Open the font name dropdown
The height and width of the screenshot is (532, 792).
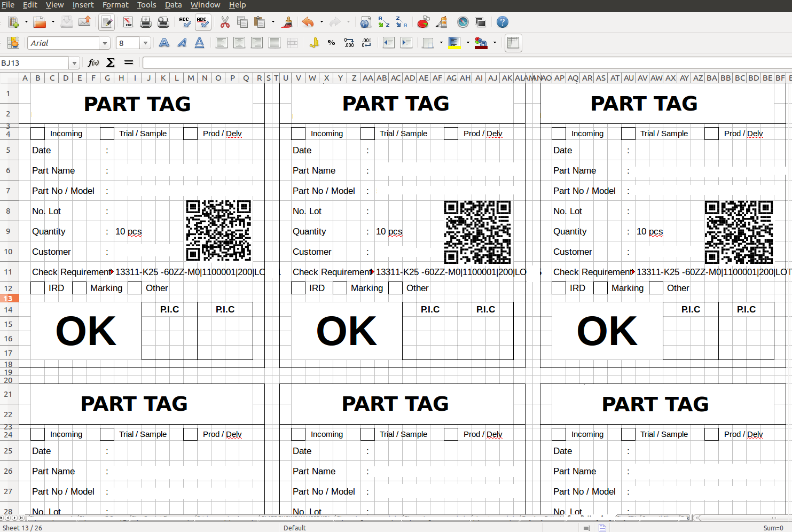pos(105,43)
